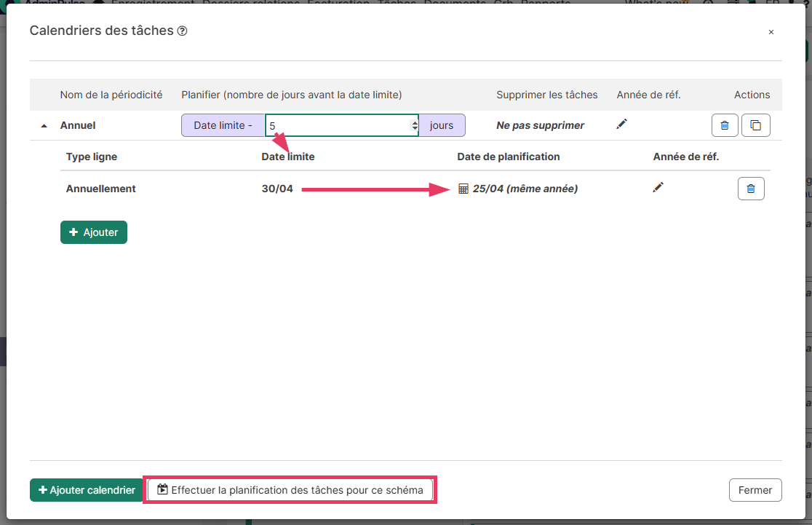Select the 30/04 deadline date value

click(277, 189)
